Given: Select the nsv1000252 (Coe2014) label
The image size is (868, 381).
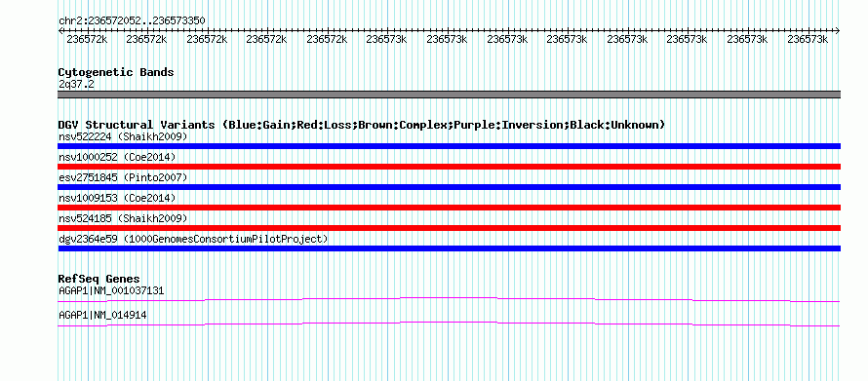Looking at the screenshot, I should pos(117,158).
